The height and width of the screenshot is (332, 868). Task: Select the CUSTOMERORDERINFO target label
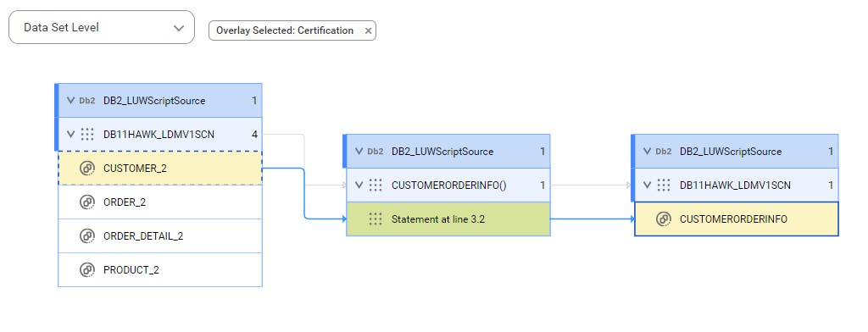(x=733, y=219)
